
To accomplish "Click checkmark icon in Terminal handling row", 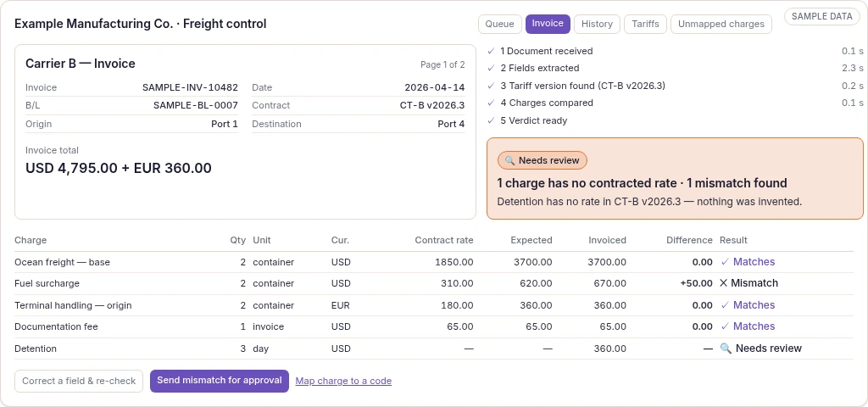I will pos(724,305).
